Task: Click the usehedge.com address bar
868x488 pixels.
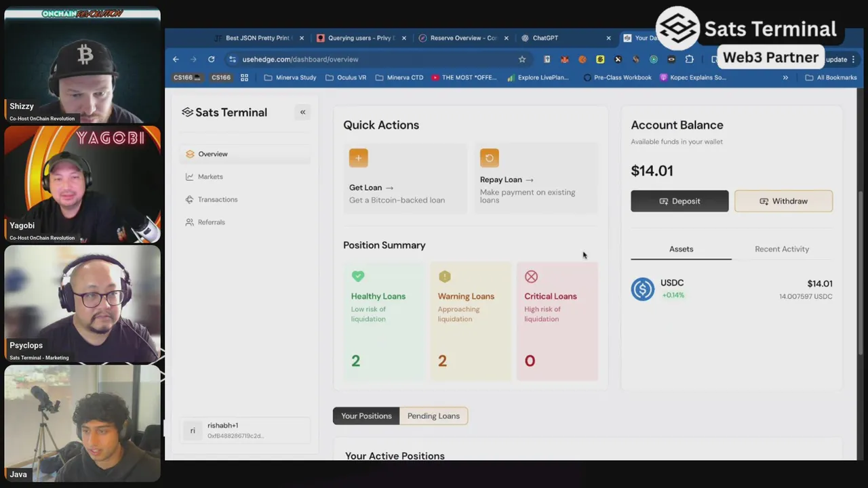Action: (376, 59)
